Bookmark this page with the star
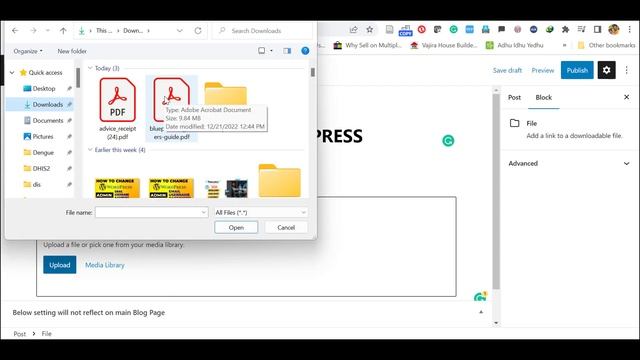Viewport: 640px width, 360px height. [369, 29]
